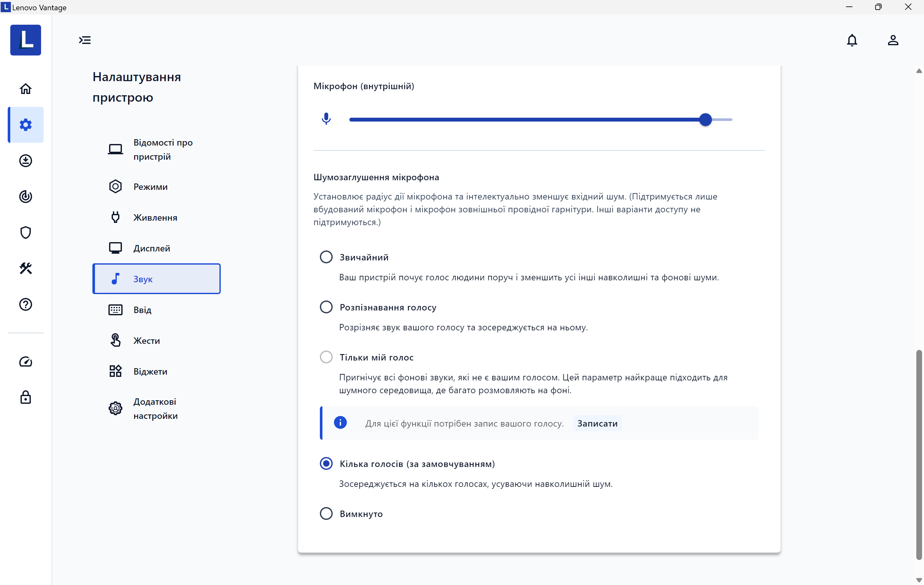Open Home section in sidebar
The height and width of the screenshot is (585, 924).
click(25, 88)
